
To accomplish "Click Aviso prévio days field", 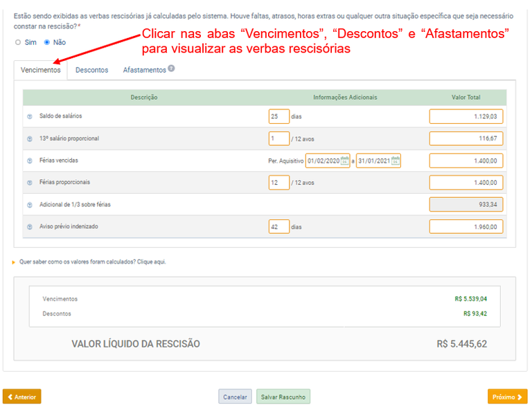I will [x=279, y=226].
